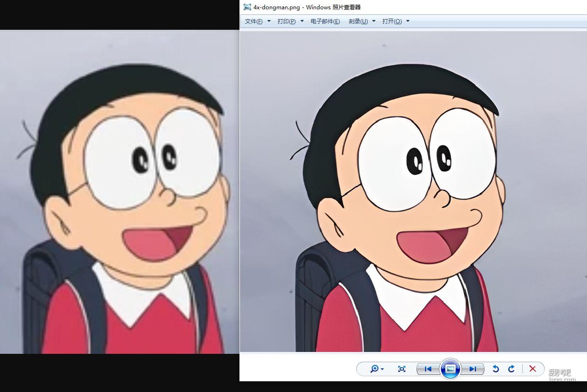587x392 pixels.
Task: Open the 文件(F) menu
Action: tap(254, 21)
